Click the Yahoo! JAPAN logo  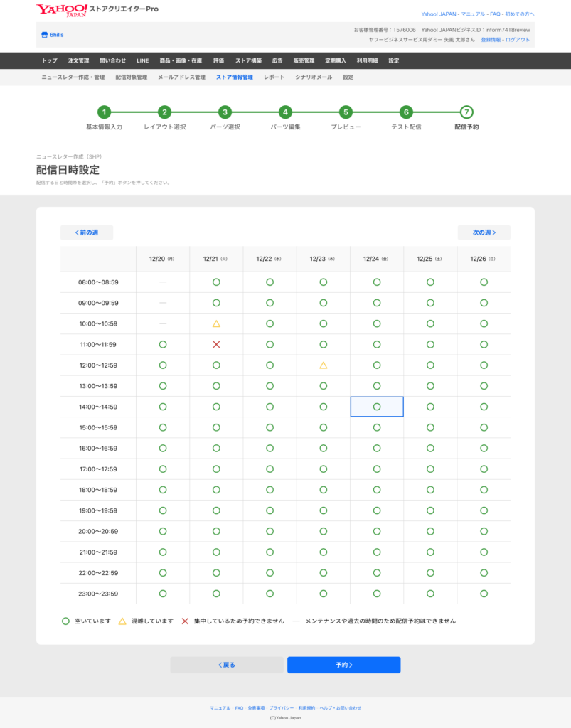(x=61, y=10)
